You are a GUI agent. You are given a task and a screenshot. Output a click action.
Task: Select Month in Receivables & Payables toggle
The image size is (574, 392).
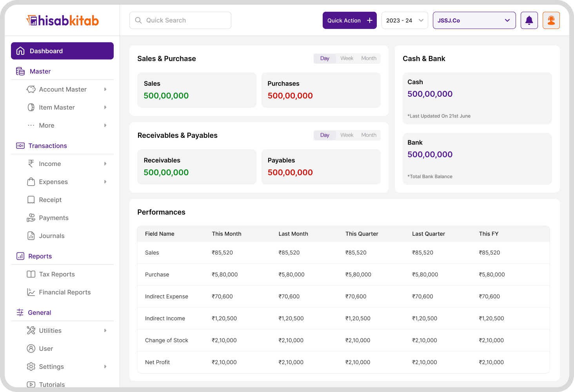(369, 135)
